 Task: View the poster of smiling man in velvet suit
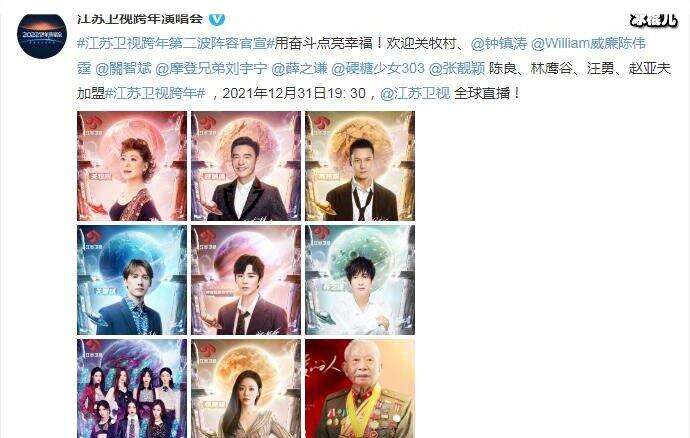[x=246, y=166]
